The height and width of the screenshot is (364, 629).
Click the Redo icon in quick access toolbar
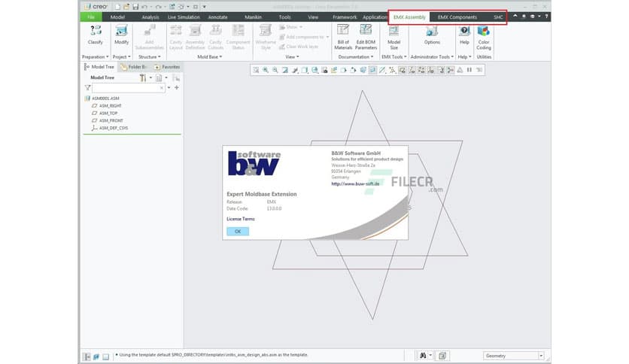pyautogui.click(x=159, y=7)
